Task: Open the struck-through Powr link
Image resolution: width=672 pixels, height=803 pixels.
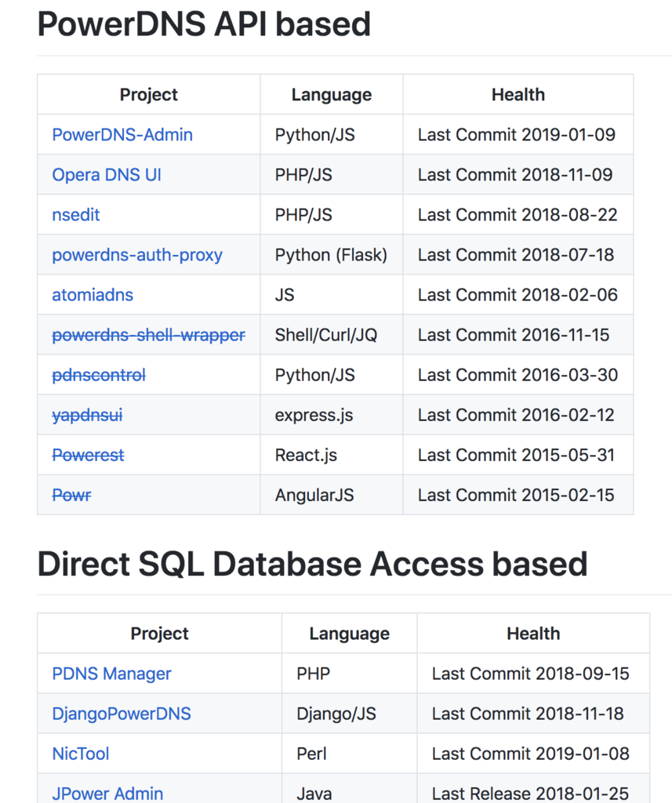Action: coord(71,496)
